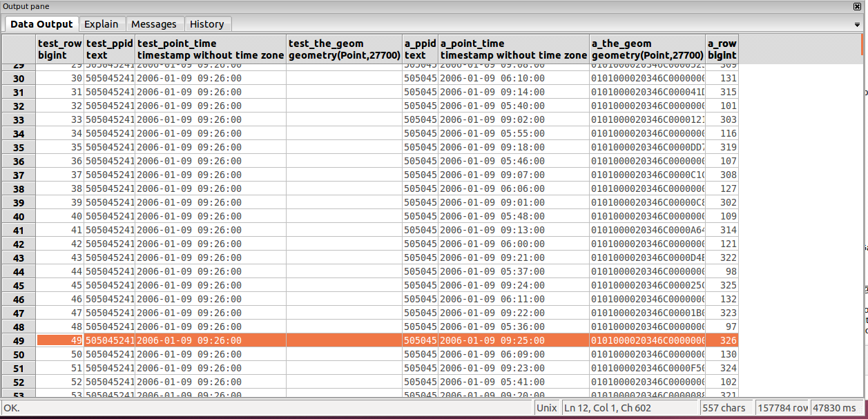Select the test_point_time column header
This screenshot has height=419, width=868.
tap(211, 49)
